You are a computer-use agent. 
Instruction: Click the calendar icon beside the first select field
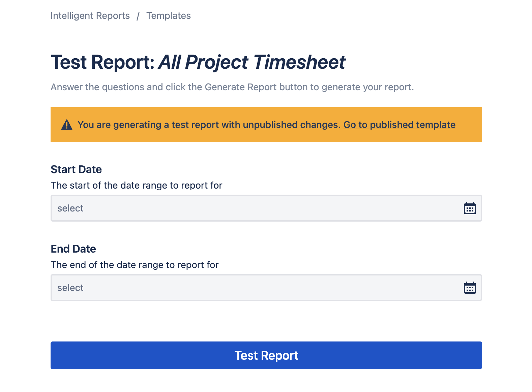pos(470,208)
